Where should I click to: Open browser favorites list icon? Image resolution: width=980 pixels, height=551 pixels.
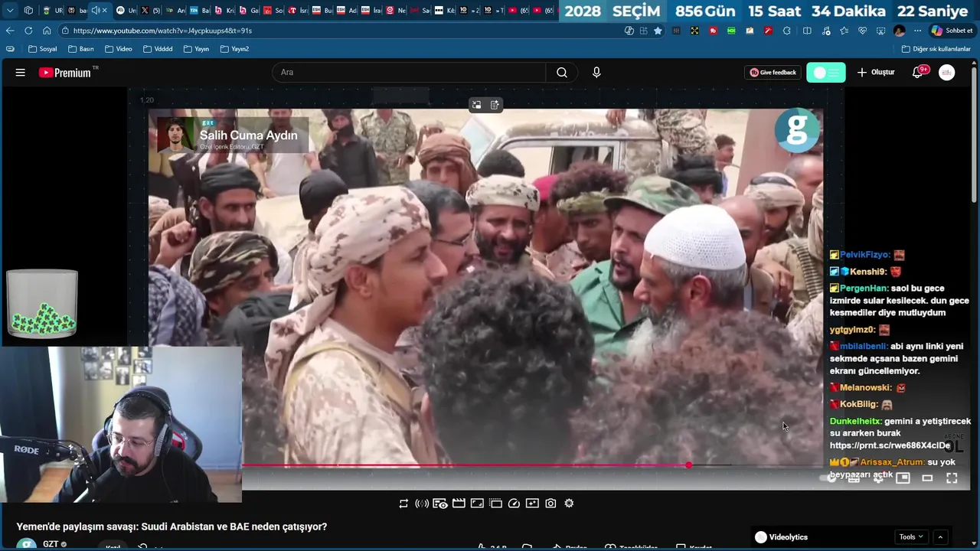(x=844, y=31)
